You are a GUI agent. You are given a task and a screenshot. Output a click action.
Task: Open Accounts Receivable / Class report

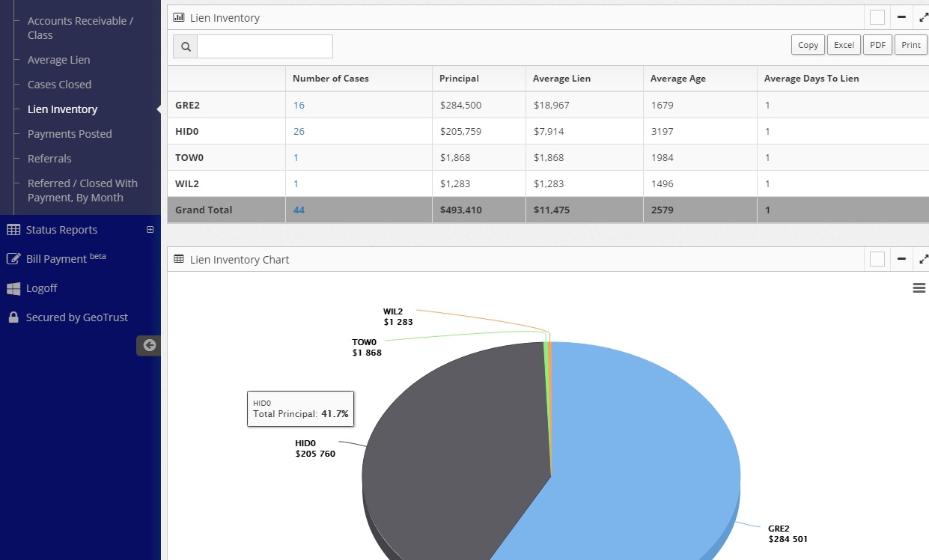pyautogui.click(x=80, y=28)
